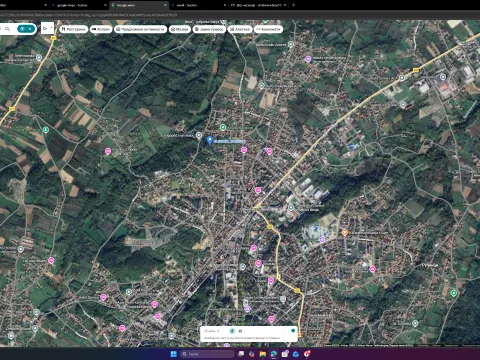The width and height of the screenshot is (480, 360).
Task: Launch Copilot from the taskbar
Action: click(252, 354)
